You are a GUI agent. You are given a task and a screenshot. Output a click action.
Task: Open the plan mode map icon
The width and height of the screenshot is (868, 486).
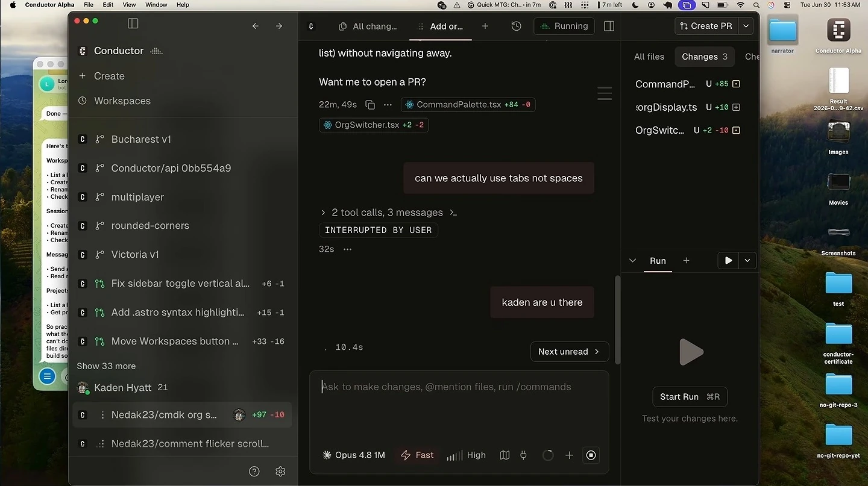click(505, 455)
